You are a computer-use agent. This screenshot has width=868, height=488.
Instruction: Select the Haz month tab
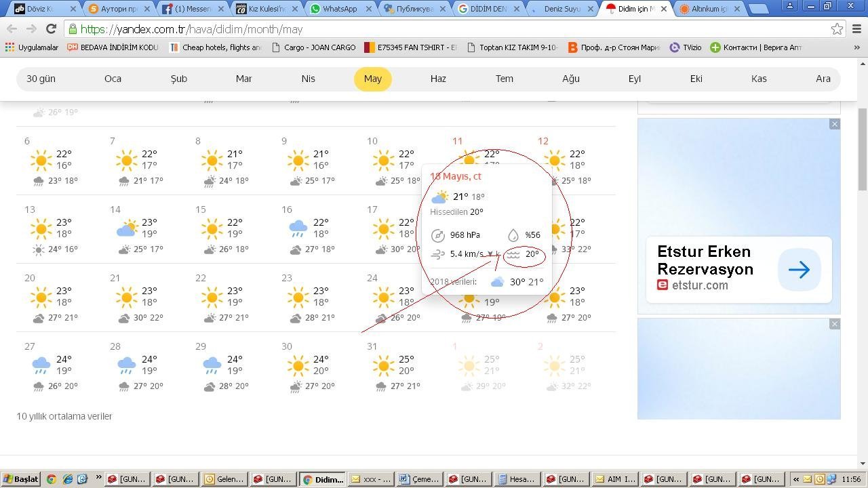438,79
